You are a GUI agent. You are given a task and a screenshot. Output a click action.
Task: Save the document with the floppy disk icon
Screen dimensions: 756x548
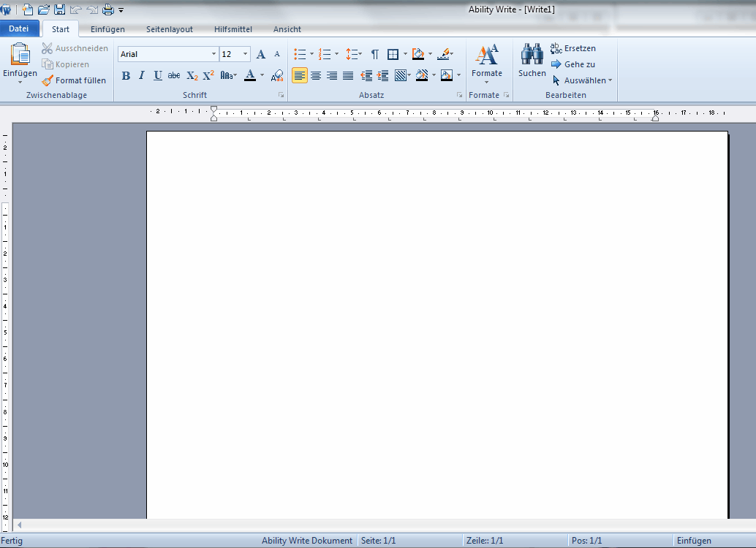point(60,9)
